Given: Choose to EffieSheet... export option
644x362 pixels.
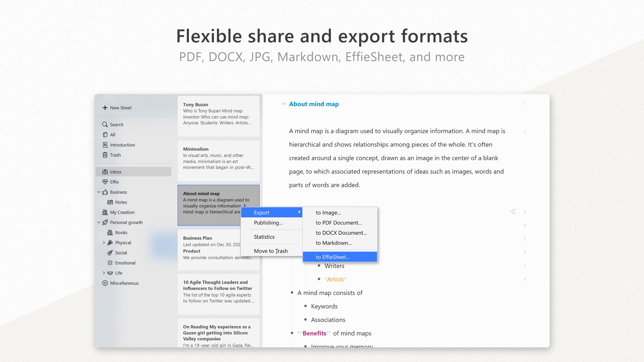Looking at the screenshot, I should (333, 257).
